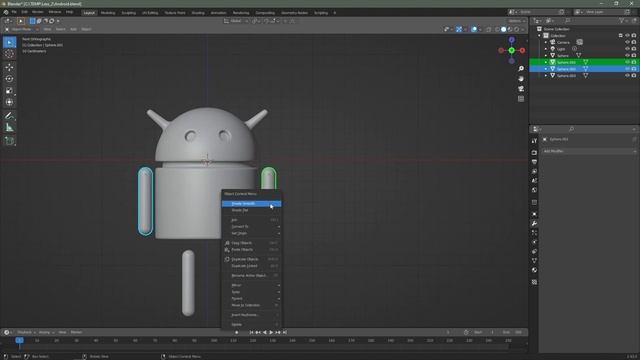Open the Object properties tab
Image resolution: width=640 pixels, height=360 pixels.
click(534, 214)
